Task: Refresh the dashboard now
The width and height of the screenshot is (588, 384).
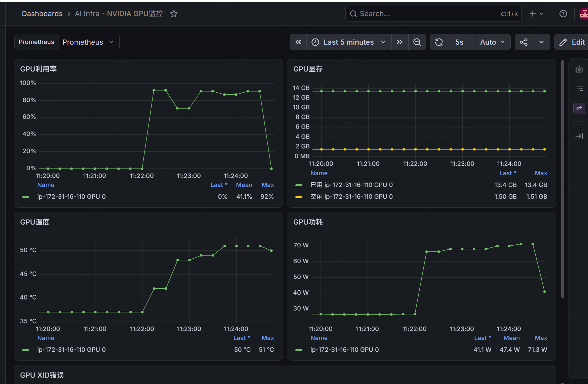Action: 439,42
